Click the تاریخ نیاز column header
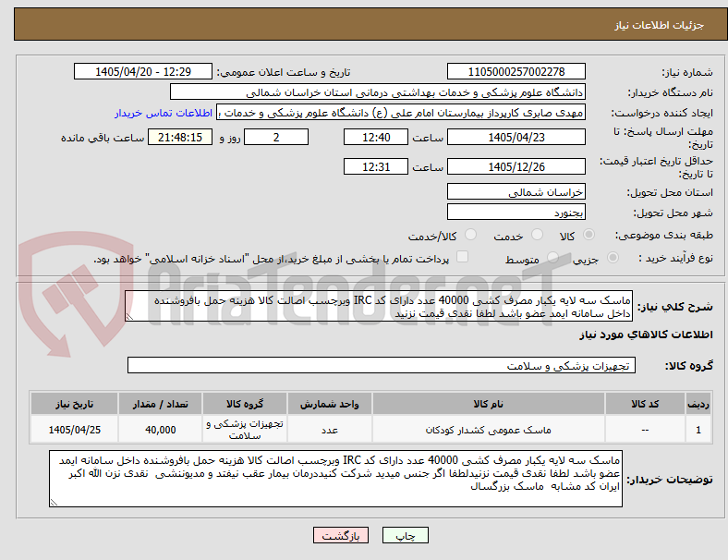Screen dimensions: 728x560 (74, 404)
